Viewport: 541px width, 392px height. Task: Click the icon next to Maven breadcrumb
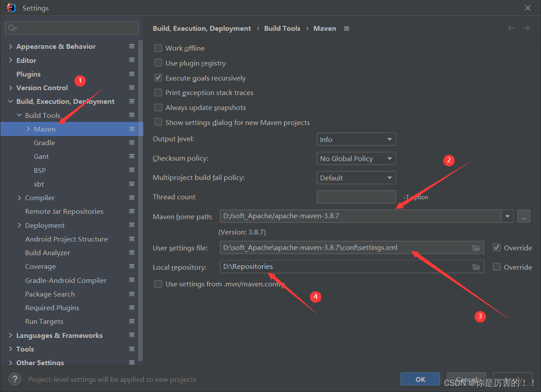pos(346,29)
